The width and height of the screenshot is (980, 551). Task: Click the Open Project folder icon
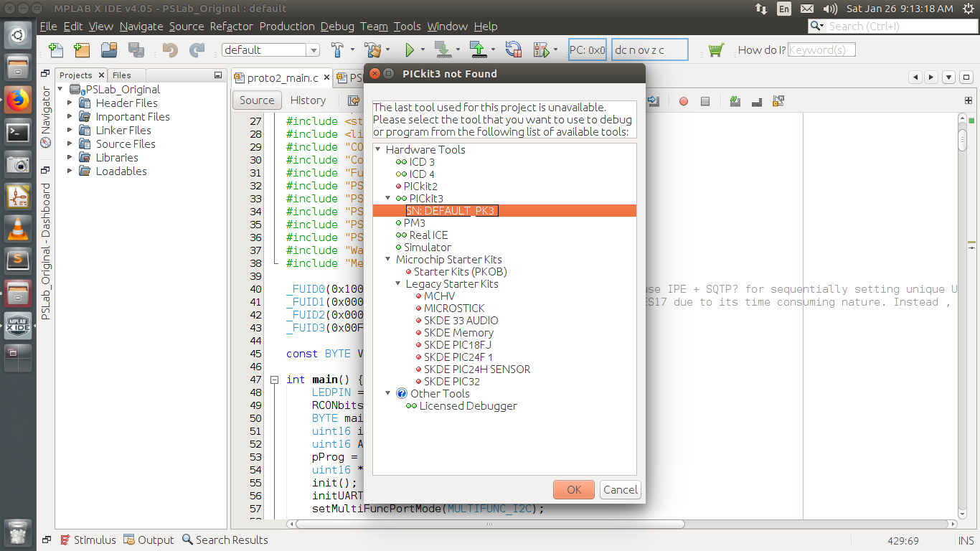[x=109, y=50]
